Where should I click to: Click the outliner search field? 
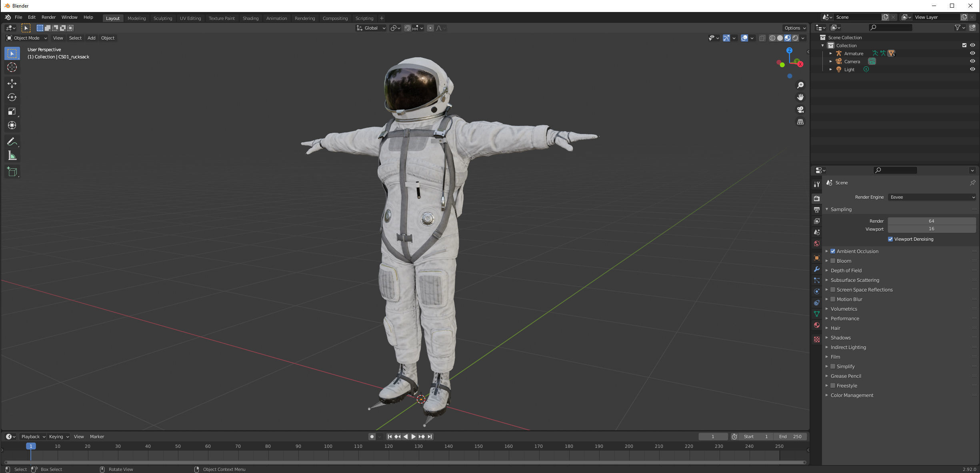(890, 28)
